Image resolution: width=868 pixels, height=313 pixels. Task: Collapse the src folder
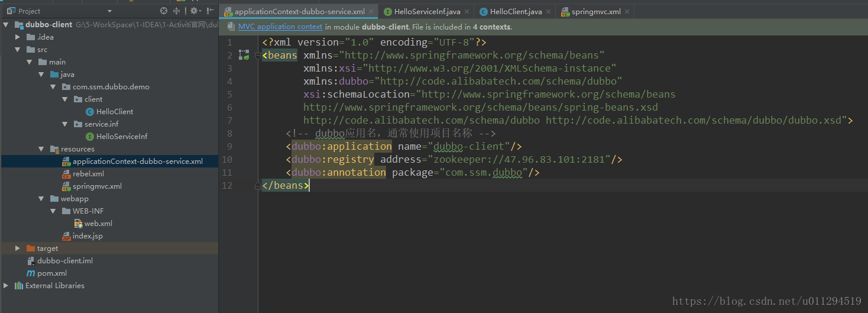(x=18, y=50)
